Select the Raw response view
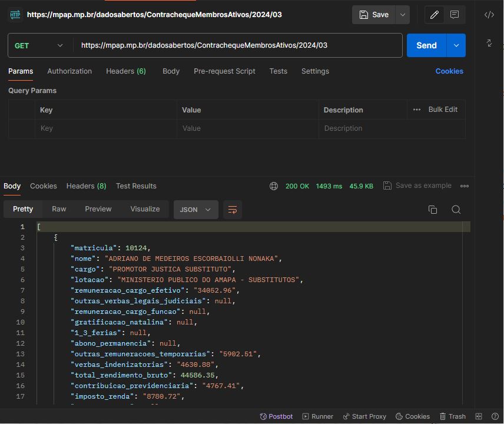The width and height of the screenshot is (504, 424). (x=59, y=209)
